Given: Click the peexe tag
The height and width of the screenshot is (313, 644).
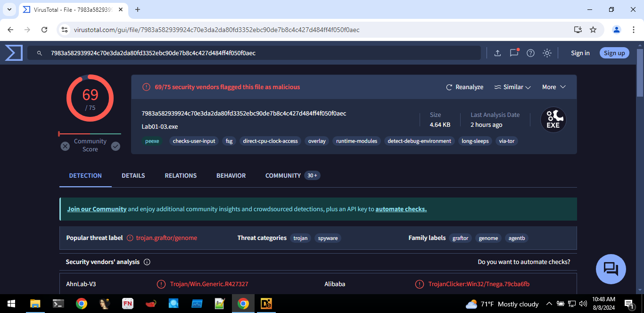Looking at the screenshot, I should pos(152,141).
